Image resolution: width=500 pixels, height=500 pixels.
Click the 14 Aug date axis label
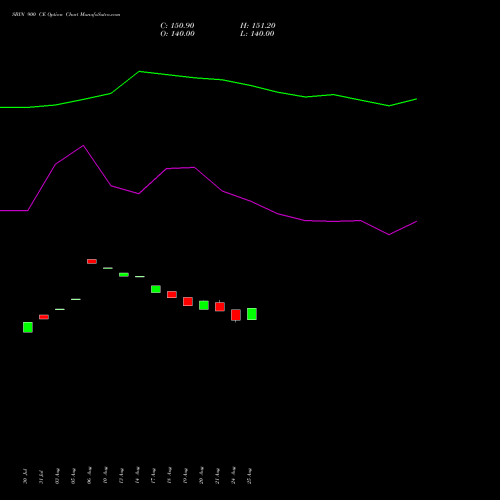(x=137, y=476)
